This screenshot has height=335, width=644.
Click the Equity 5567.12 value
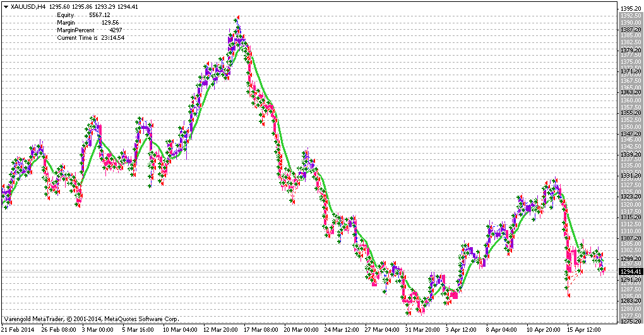pyautogui.click(x=99, y=15)
